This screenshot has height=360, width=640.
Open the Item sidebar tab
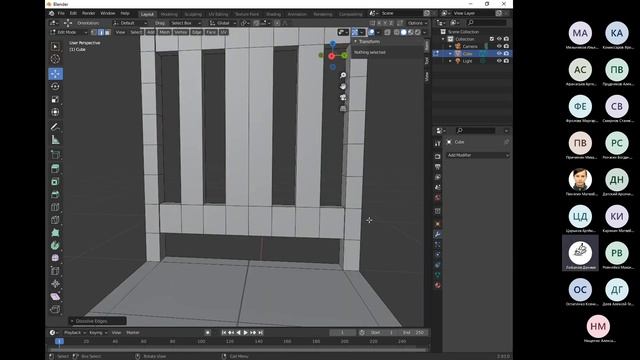(x=427, y=45)
